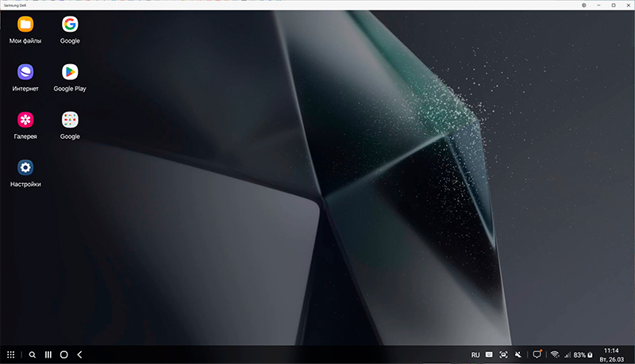Open the Google apps folder

[70, 120]
